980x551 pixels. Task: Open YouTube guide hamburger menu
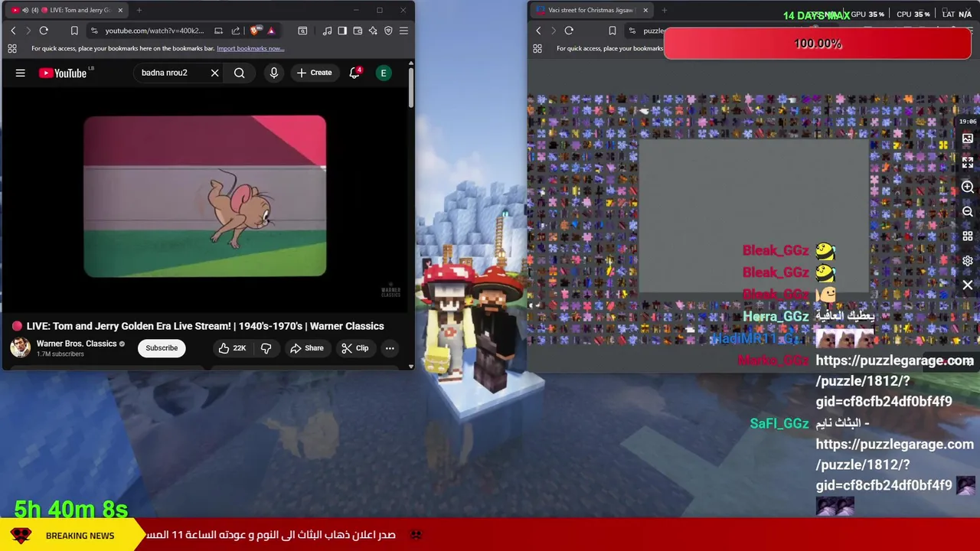21,73
